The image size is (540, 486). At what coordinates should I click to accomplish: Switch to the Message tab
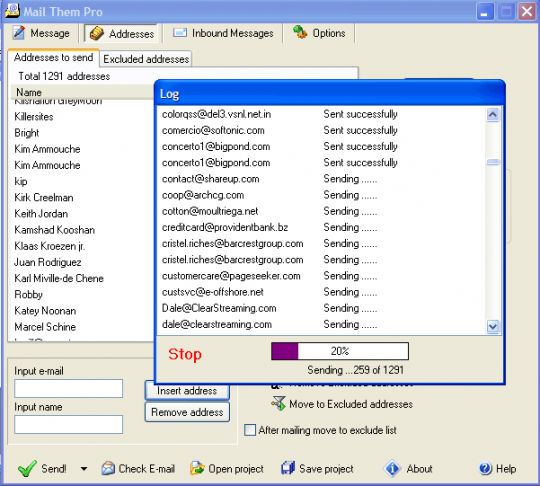[41, 33]
